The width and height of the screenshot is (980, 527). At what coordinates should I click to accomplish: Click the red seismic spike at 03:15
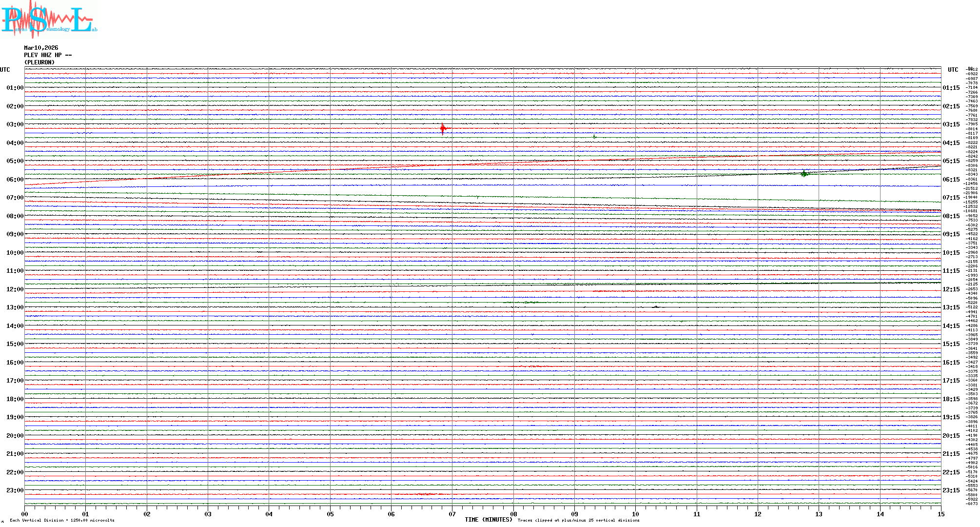(x=443, y=129)
